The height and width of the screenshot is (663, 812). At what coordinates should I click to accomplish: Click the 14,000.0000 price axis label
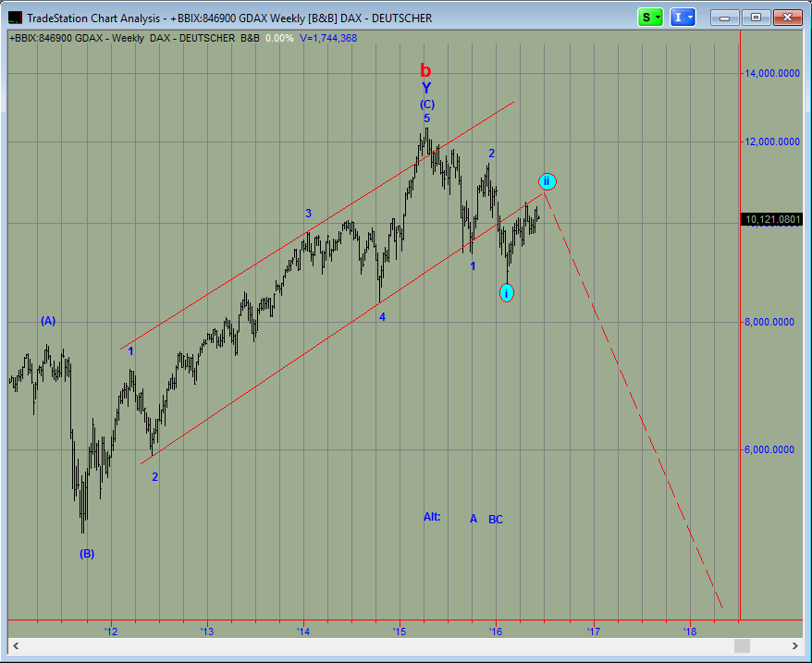[771, 74]
